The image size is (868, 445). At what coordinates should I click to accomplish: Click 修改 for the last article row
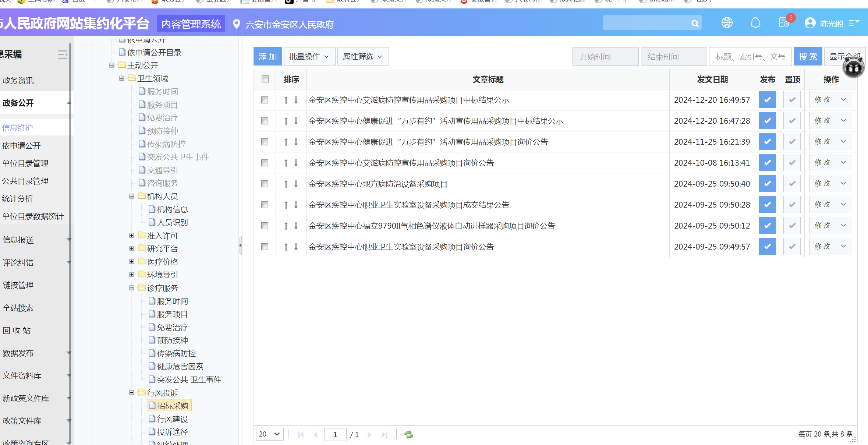tap(822, 247)
